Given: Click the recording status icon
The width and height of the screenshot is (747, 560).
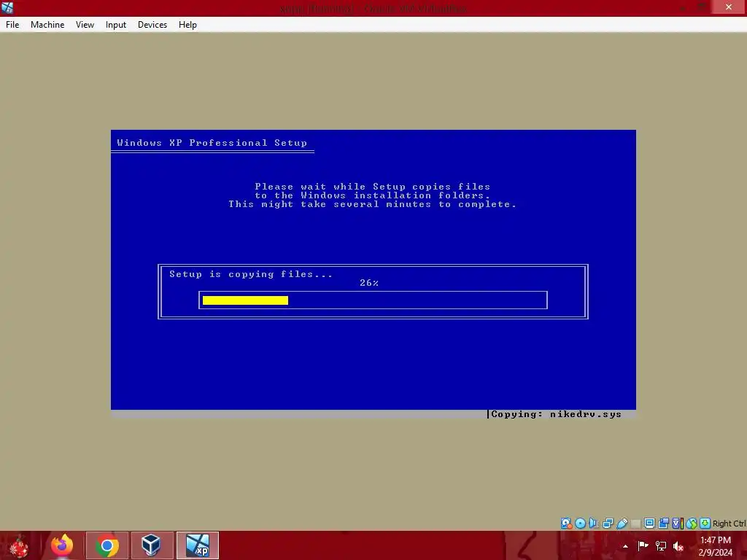Looking at the screenshot, I should click(663, 524).
